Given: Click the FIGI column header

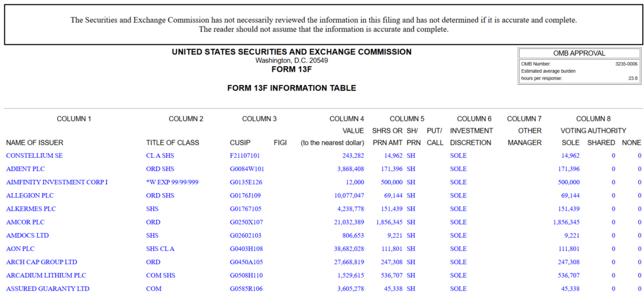Looking at the screenshot, I should [280, 143].
